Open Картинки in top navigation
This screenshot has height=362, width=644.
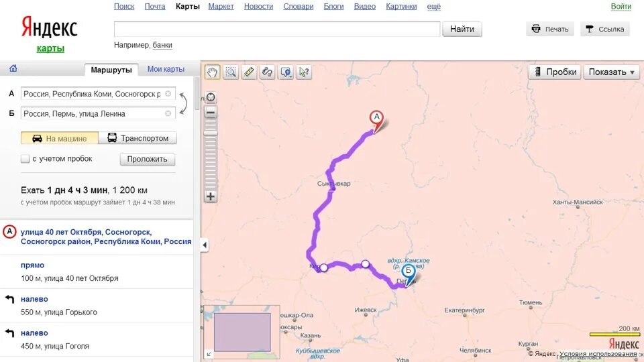(x=401, y=7)
